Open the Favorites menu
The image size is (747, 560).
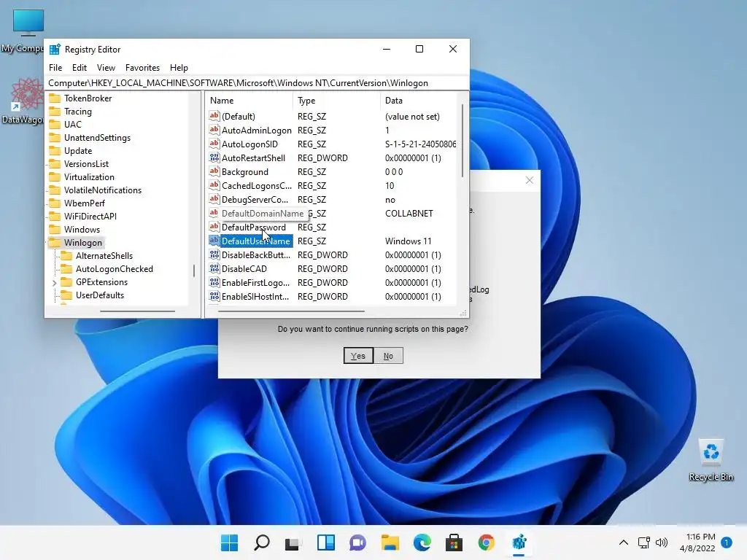[142, 68]
